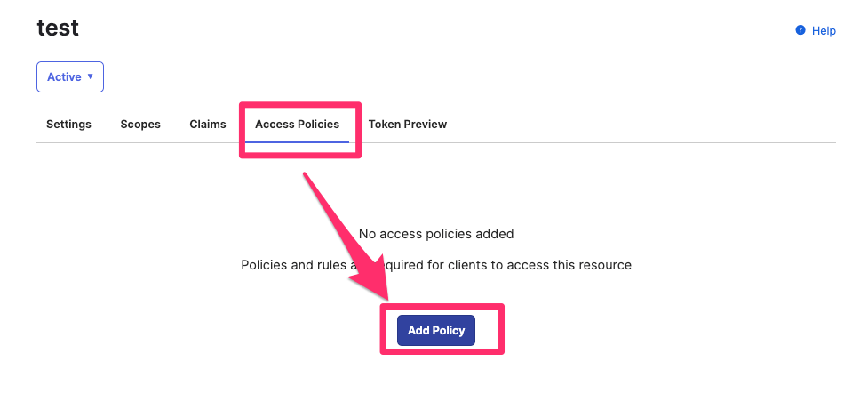The width and height of the screenshot is (868, 402).
Task: Click the pink frame around Access Policies tab
Action: point(300,104)
